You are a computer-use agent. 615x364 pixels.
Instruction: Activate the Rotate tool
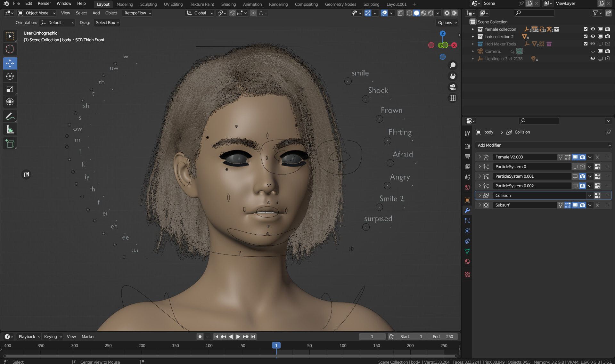[x=10, y=76]
